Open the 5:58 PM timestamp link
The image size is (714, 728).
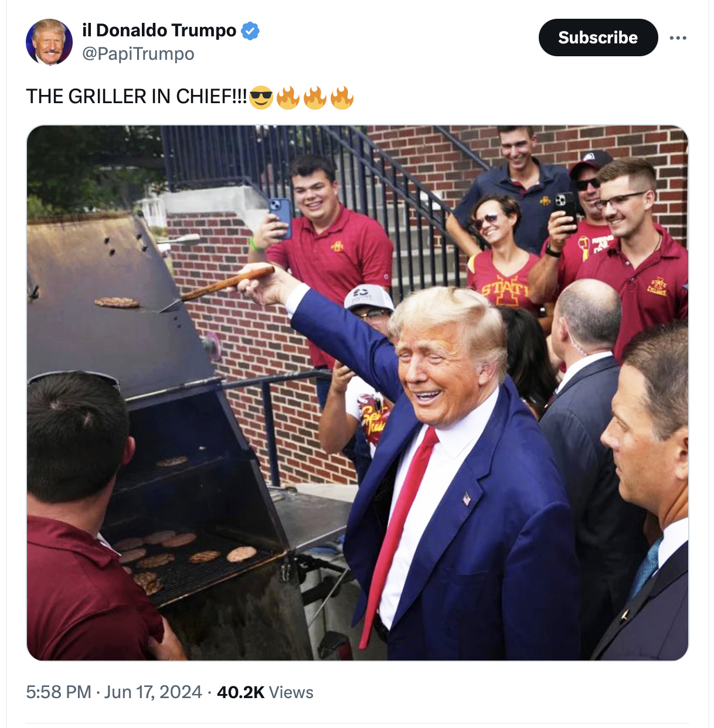(x=59, y=692)
